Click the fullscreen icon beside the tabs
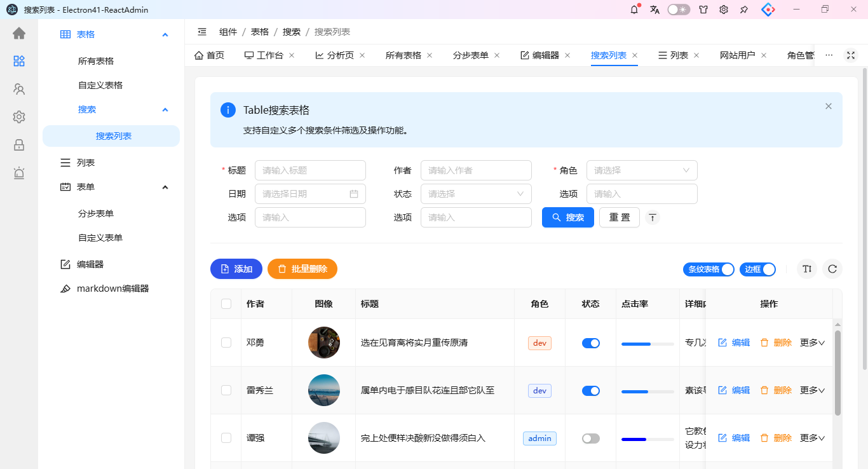This screenshot has width=868, height=469. coord(851,55)
